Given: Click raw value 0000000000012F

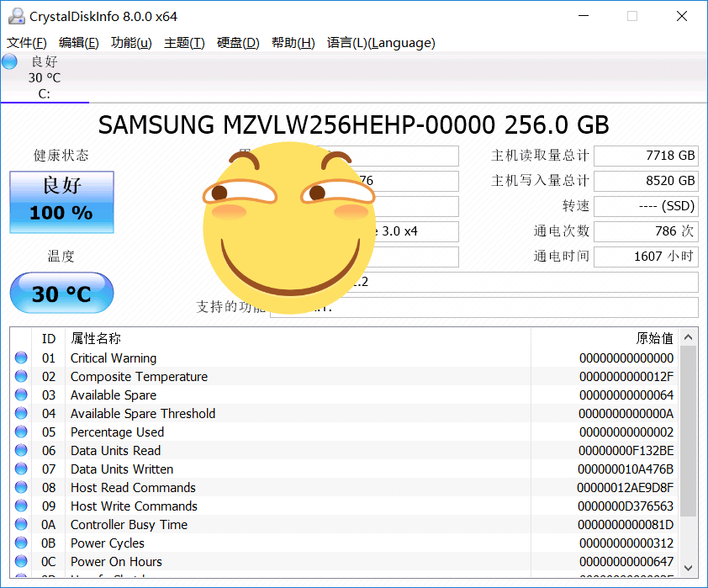Looking at the screenshot, I should (x=626, y=377).
